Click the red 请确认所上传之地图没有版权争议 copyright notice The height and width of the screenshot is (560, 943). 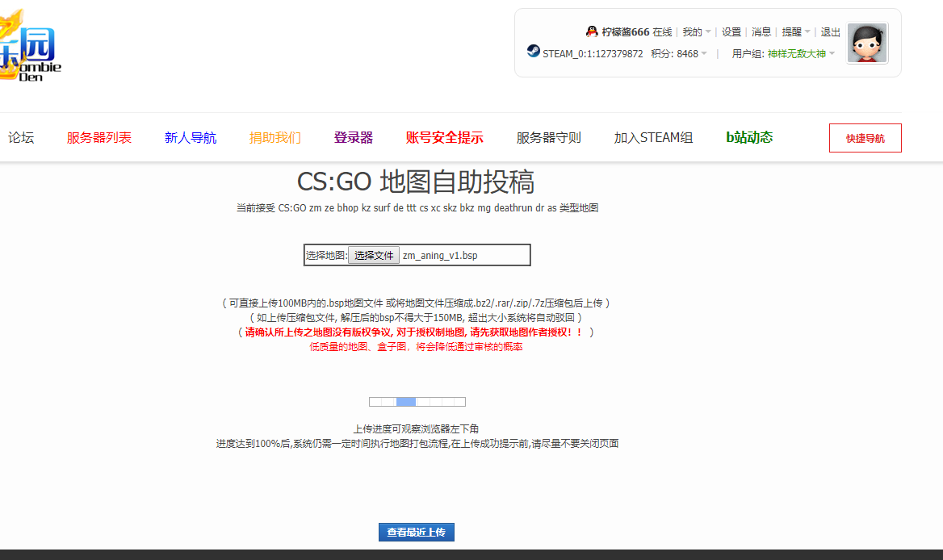point(413,332)
